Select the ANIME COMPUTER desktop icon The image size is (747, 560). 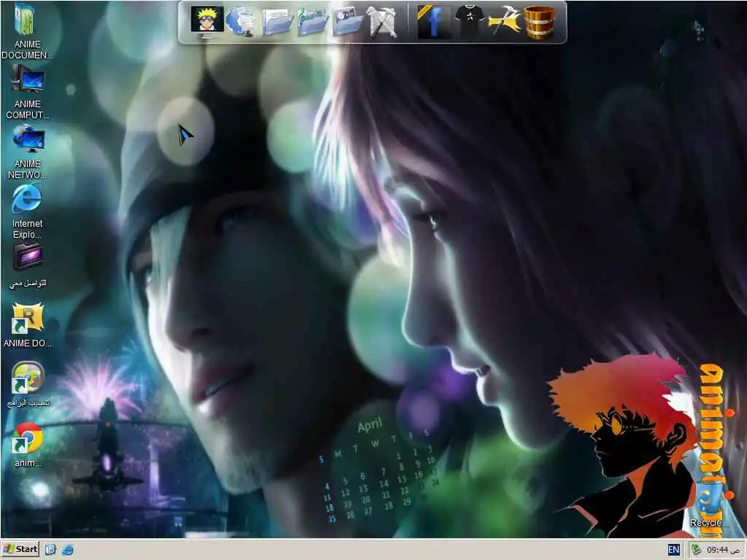click(27, 93)
